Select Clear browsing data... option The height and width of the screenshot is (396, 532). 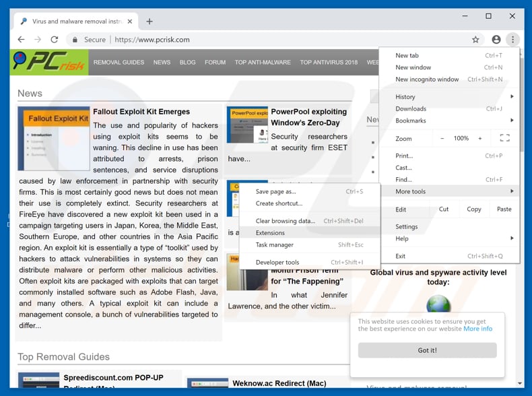tap(309, 221)
